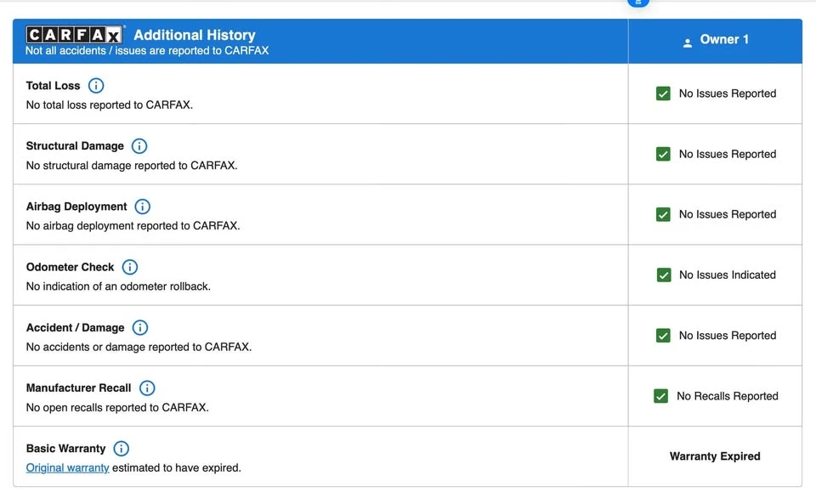Click 'No airbag deployment reported to CARFAX.' text
Viewport: 816px width, 504px height.
coord(133,226)
